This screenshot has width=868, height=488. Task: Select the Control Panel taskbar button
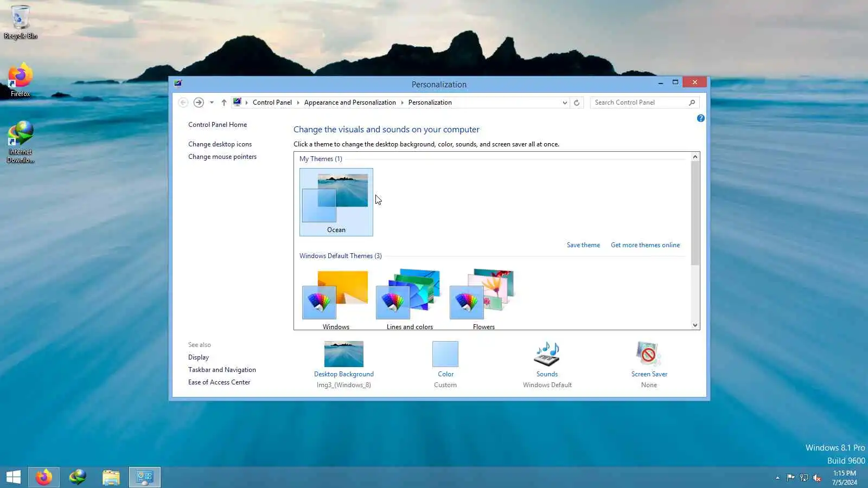(145, 477)
